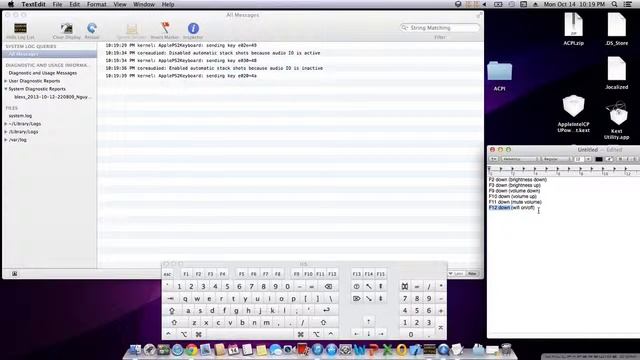The width and height of the screenshot is (640, 360).
Task: Open the Helvetica font family dropdown
Action: 520,159
